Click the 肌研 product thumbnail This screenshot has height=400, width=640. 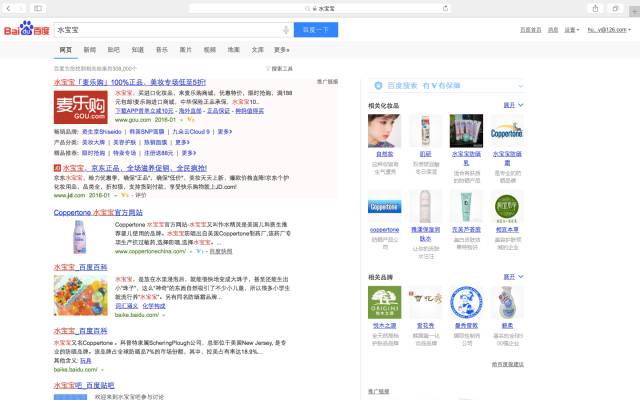pyautogui.click(x=425, y=131)
